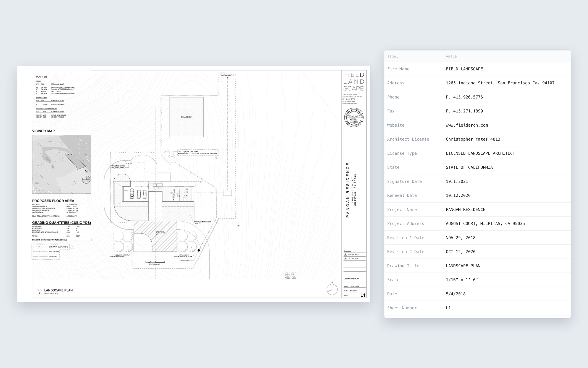Click the FIELD LANDSCAPE logo on drawing

[354, 81]
